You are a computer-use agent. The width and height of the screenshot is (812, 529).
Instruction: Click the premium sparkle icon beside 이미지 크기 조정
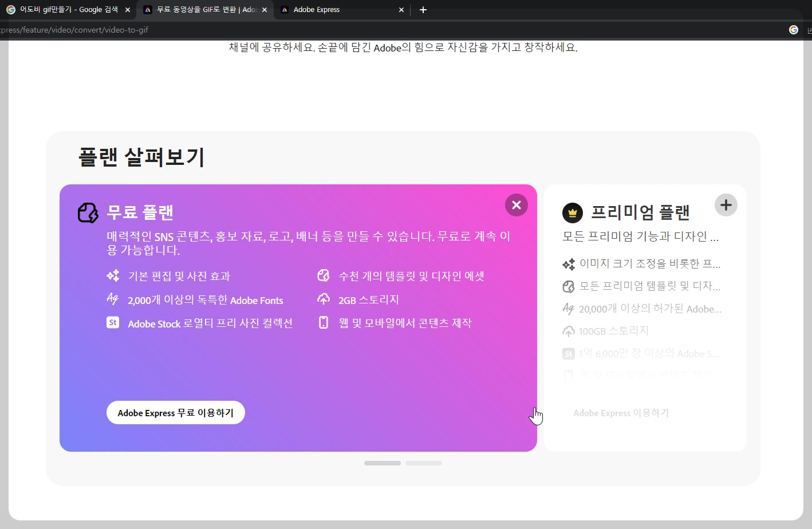click(x=569, y=264)
